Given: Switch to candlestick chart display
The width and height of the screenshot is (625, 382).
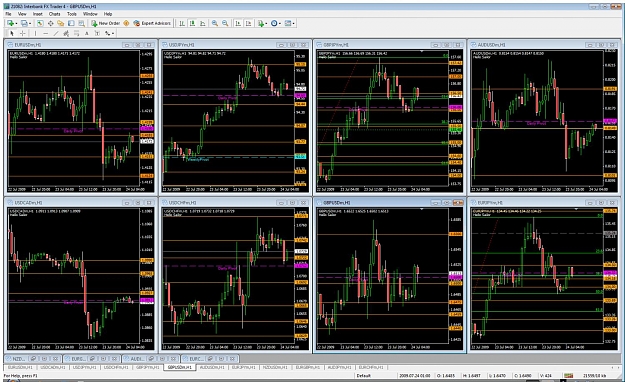Looking at the screenshot, I should point(193,24).
